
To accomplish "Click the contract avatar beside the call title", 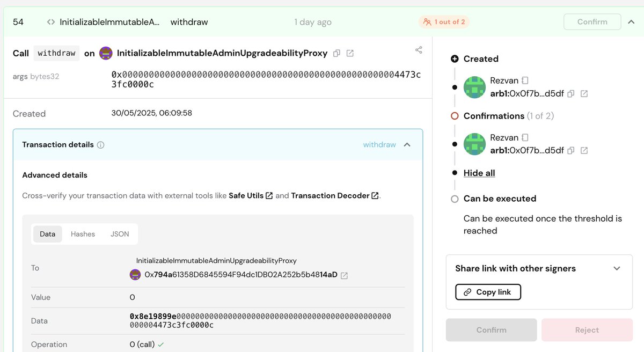I will (x=106, y=53).
